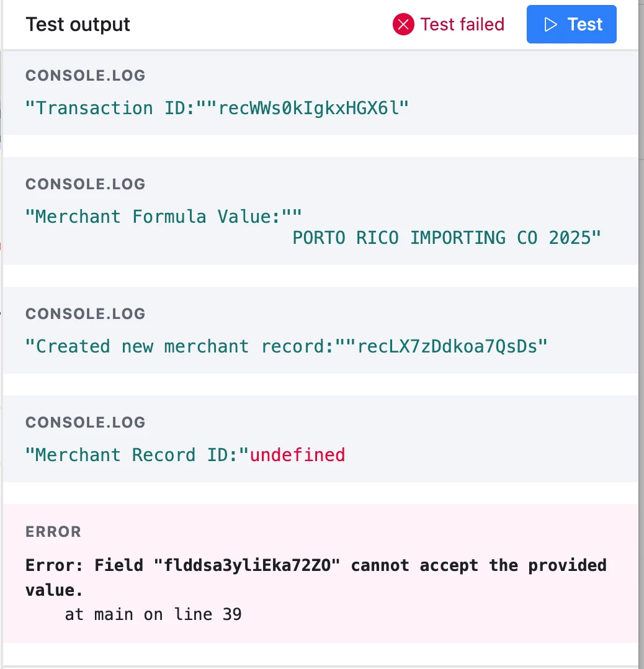Click the first CONSOLE.LOG label above Transaction ID
Viewport: 644px width, 669px height.
(x=85, y=76)
